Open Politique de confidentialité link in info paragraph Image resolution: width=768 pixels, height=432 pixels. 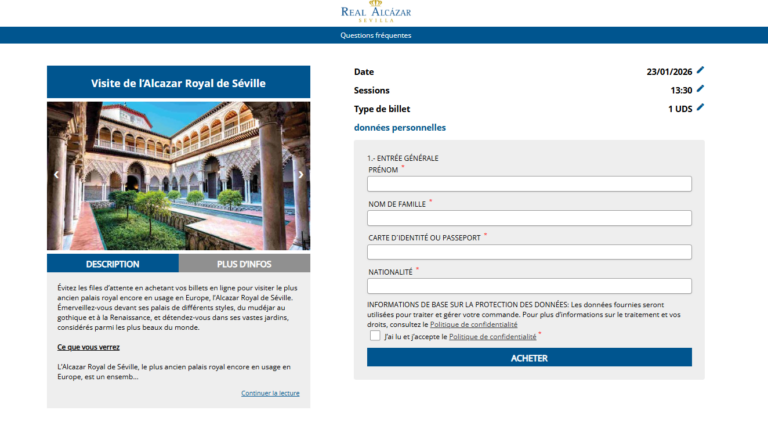tap(474, 325)
